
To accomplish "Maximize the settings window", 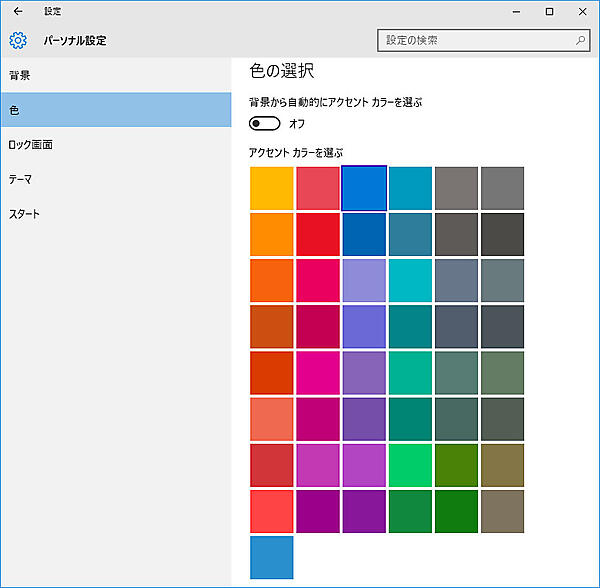I will coord(549,11).
